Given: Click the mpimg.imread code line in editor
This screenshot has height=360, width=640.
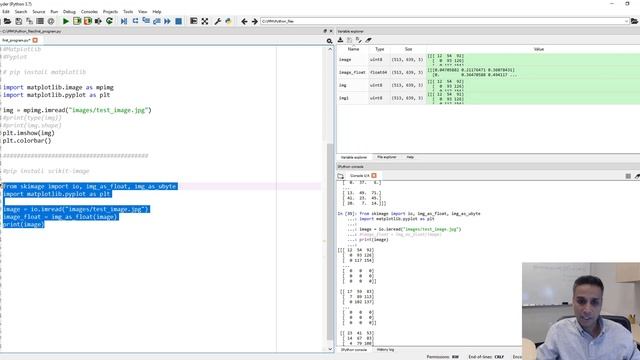Looking at the screenshot, I should tap(77, 110).
